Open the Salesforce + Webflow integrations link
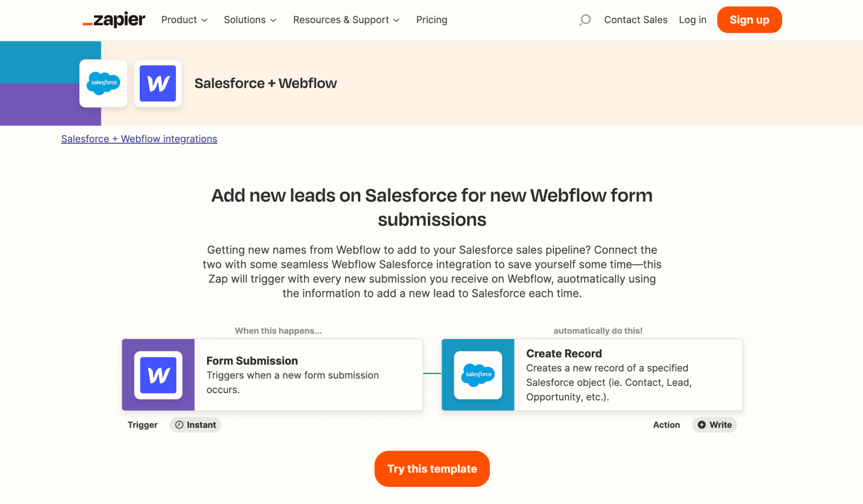The width and height of the screenshot is (863, 504). pos(139,139)
